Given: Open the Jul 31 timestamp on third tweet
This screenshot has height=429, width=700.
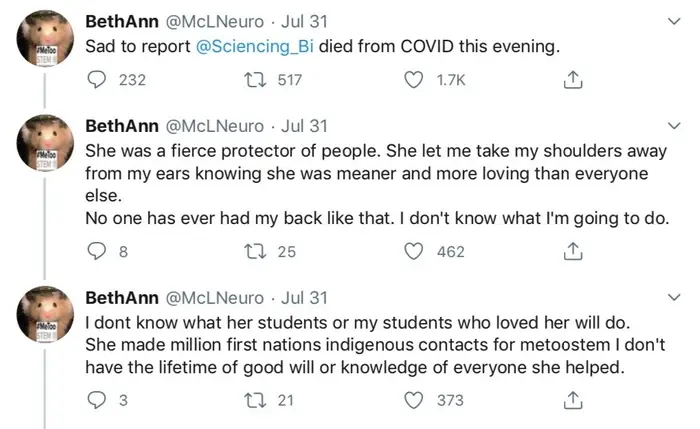Looking at the screenshot, I should point(306,298).
